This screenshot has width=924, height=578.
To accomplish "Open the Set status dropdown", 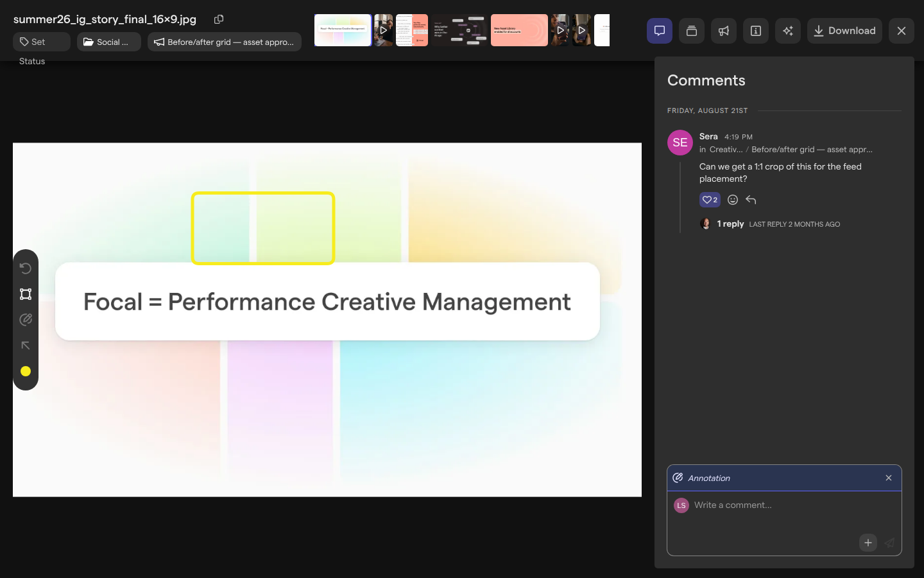I will (42, 42).
